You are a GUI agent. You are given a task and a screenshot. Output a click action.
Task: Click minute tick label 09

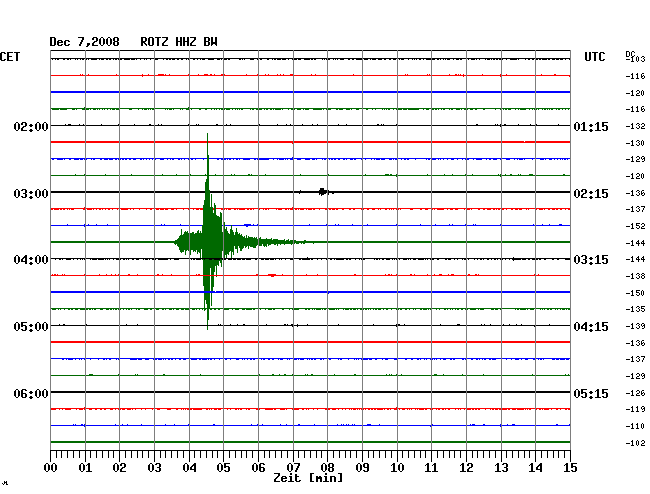click(362, 467)
